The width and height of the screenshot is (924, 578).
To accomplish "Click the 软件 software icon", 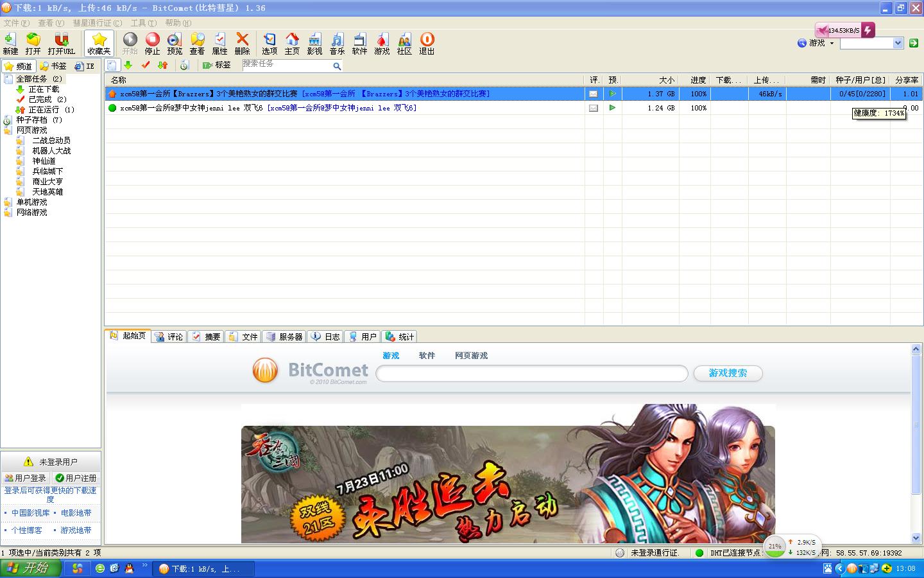I will coord(359,44).
